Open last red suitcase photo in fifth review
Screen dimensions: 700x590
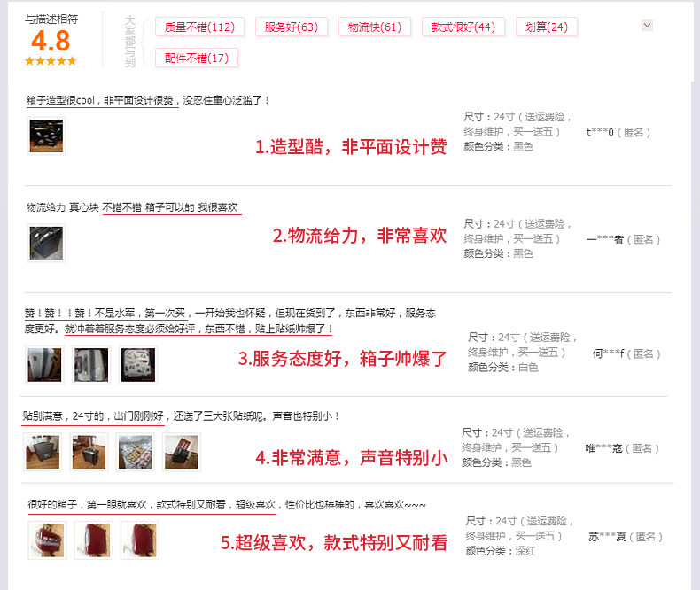[x=140, y=540]
